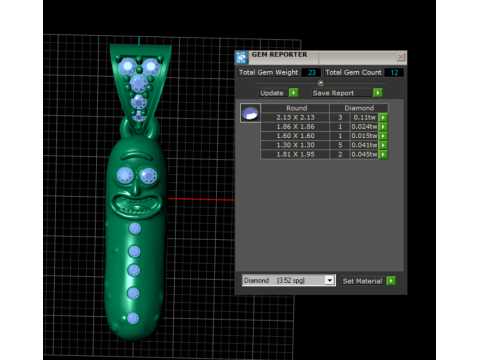Select the 2.13 X 2.13 size cell
This screenshot has height=360, width=480.
click(x=295, y=117)
